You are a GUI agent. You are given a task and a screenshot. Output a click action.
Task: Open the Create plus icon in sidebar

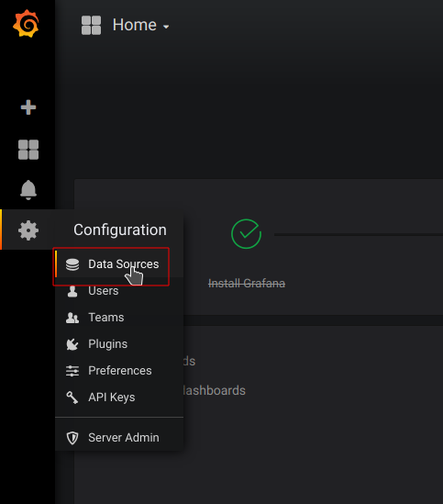click(28, 107)
